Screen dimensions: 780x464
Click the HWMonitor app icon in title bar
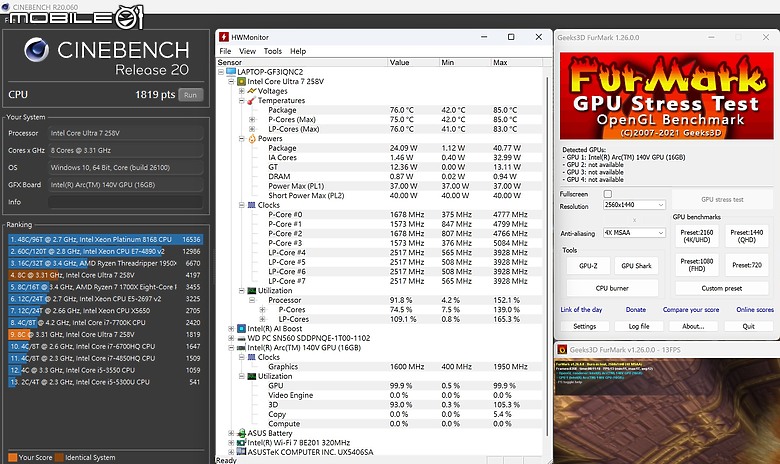point(224,37)
